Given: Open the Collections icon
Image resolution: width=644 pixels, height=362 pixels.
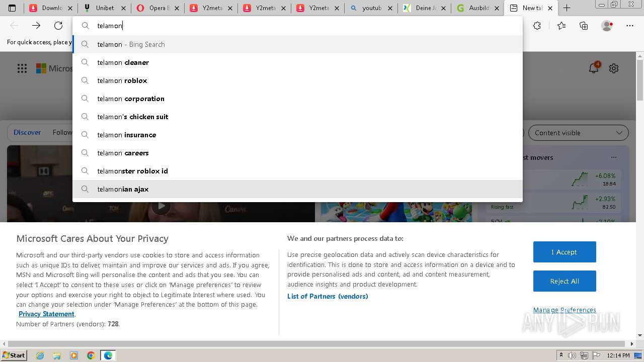Looking at the screenshot, I should 584,26.
